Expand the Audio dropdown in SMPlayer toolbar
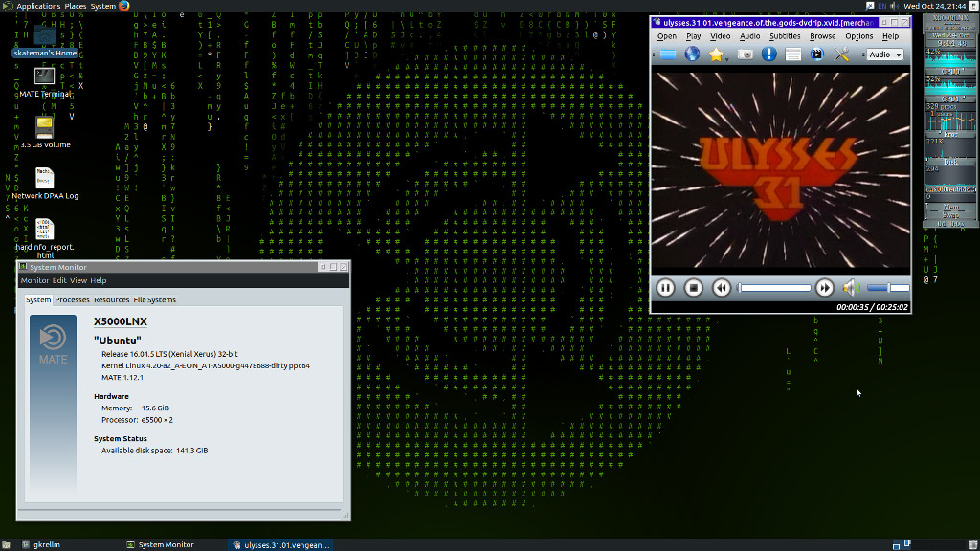Image resolution: width=980 pixels, height=551 pixels. [885, 55]
